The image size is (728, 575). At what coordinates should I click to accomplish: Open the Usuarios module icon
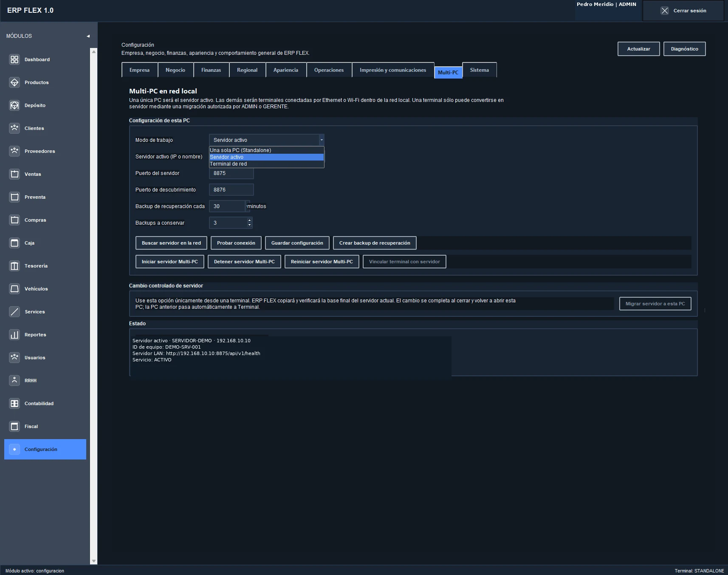click(x=14, y=358)
